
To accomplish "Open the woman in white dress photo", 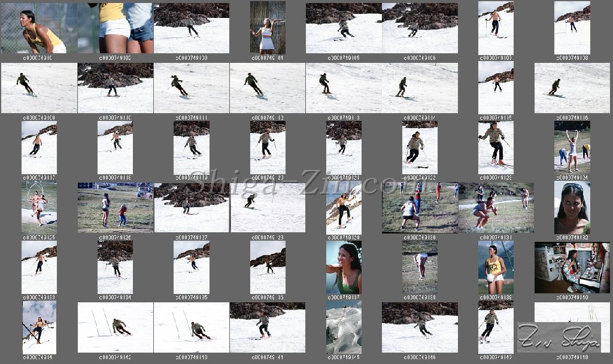I will pos(267,28).
